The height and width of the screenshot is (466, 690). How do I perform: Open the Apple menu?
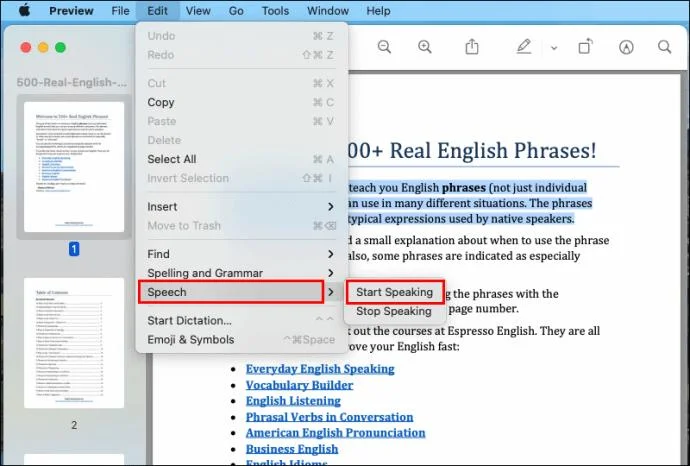tap(25, 10)
